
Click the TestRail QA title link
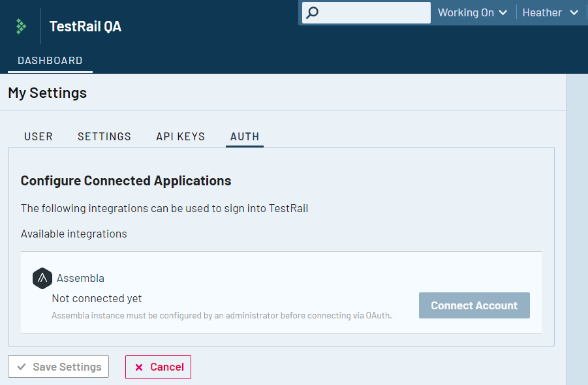tap(85, 26)
